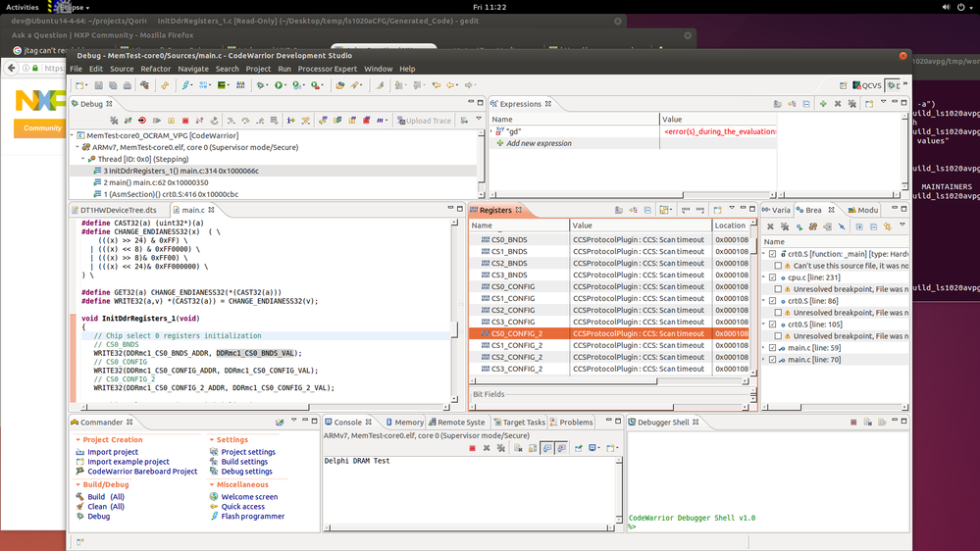This screenshot has height=551, width=980.
Task: Click Remove Selected Expression X icon
Action: coord(838,104)
